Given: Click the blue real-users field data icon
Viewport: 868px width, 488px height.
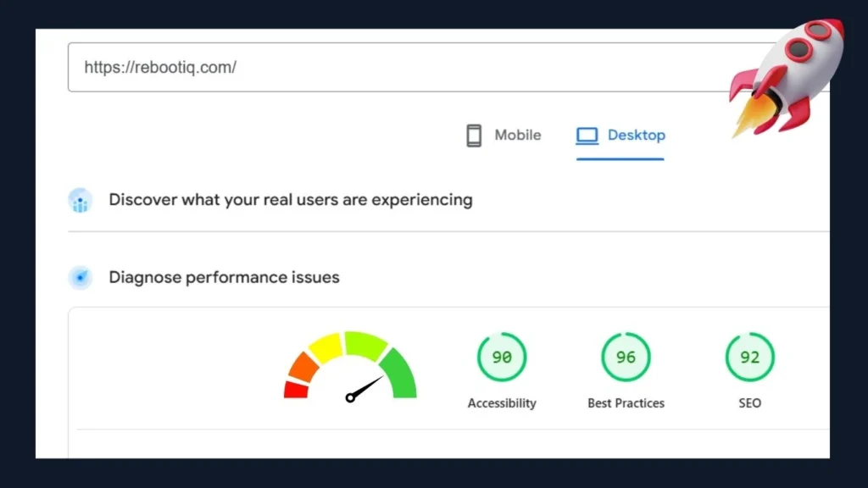Looking at the screenshot, I should point(80,200).
